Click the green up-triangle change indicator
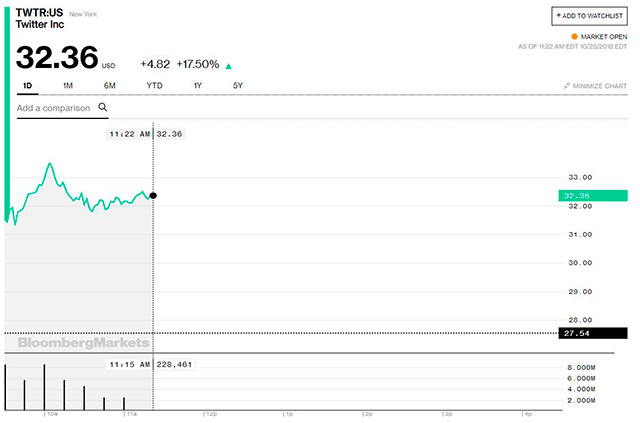Image resolution: width=640 pixels, height=423 pixels. point(229,66)
